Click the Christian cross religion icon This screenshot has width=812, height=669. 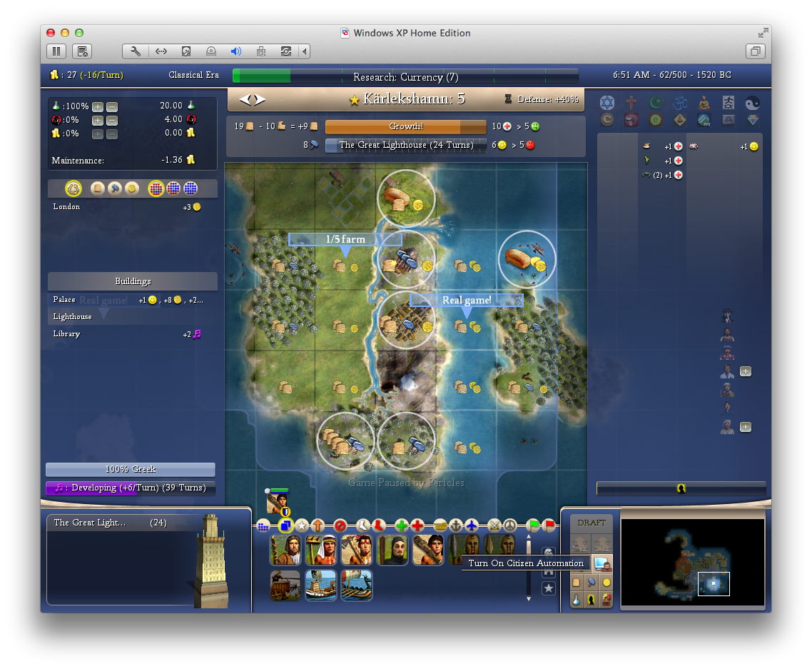coord(631,103)
